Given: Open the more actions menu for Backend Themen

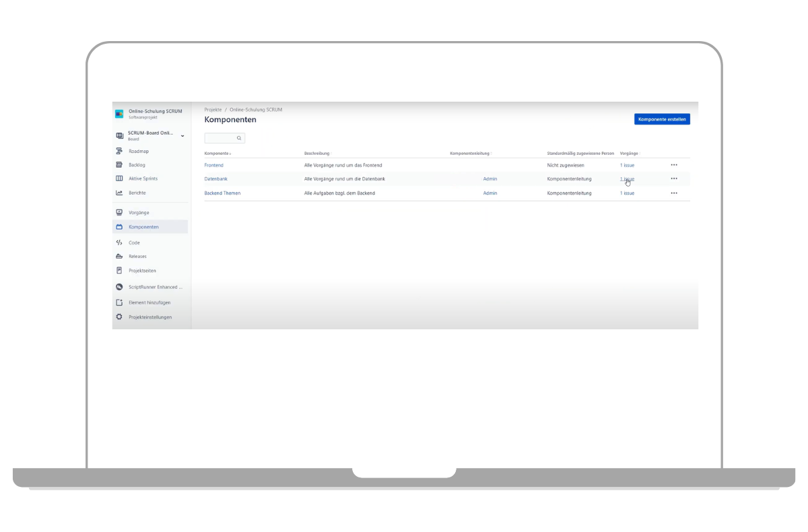Looking at the screenshot, I should (x=674, y=193).
